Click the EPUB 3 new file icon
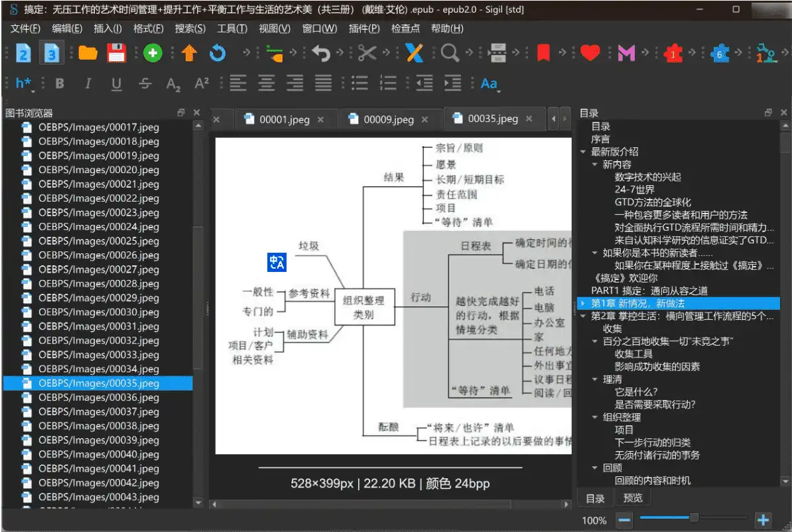 [51, 52]
